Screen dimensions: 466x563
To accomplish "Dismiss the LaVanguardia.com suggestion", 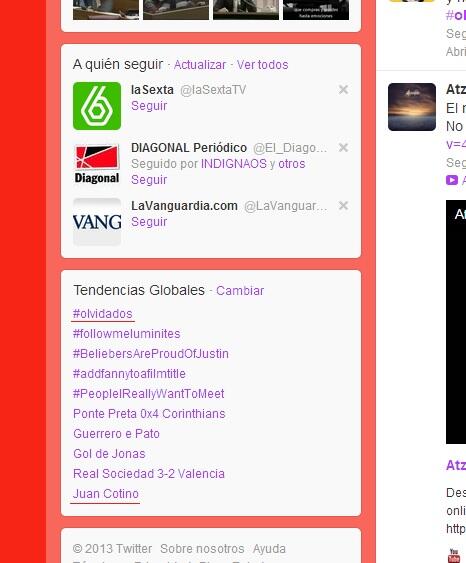I will tap(343, 206).
